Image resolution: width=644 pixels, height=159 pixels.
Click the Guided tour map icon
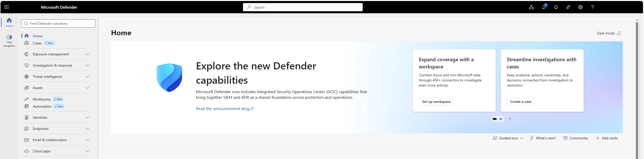click(495, 138)
